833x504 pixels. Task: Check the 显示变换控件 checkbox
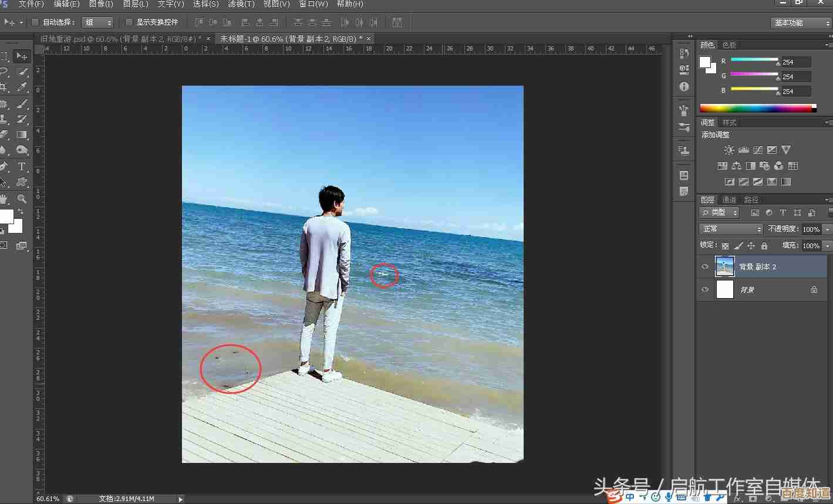click(x=129, y=22)
